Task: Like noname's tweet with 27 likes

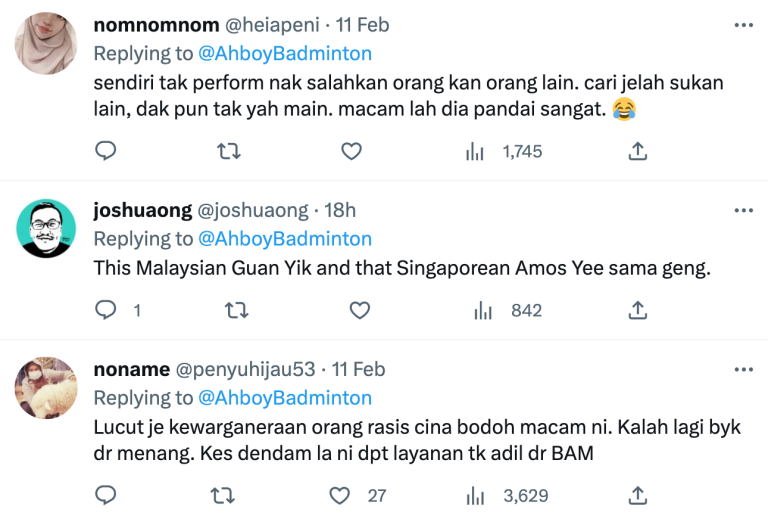Action: (x=358, y=496)
